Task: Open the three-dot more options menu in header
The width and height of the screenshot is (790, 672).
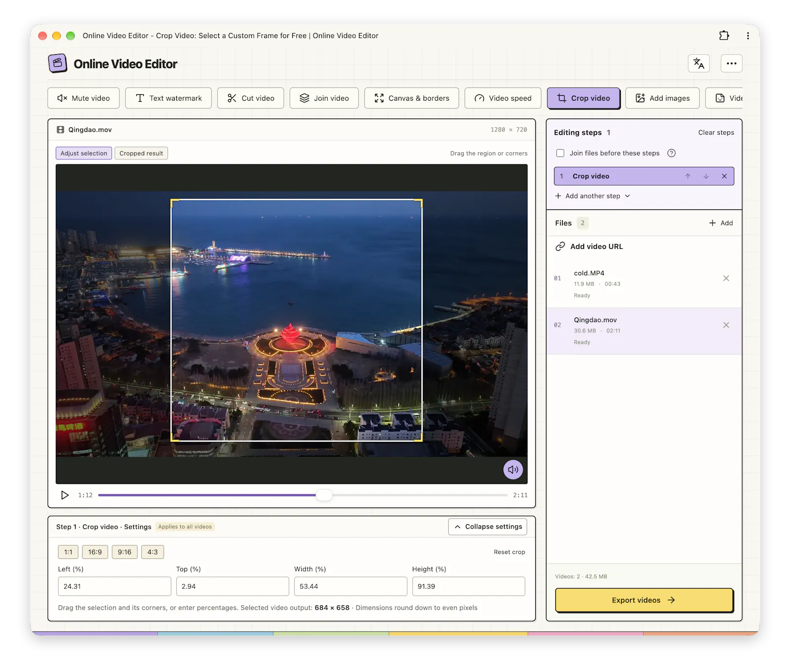Action: pos(731,63)
